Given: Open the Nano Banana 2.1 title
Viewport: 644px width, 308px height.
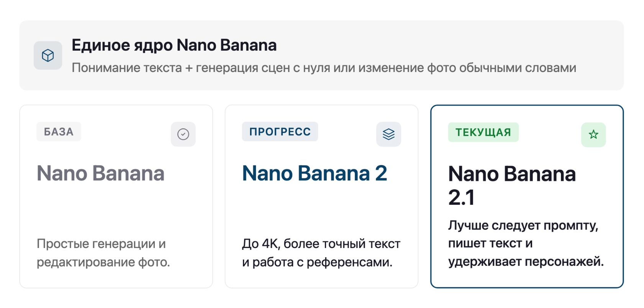Looking at the screenshot, I should (x=512, y=186).
